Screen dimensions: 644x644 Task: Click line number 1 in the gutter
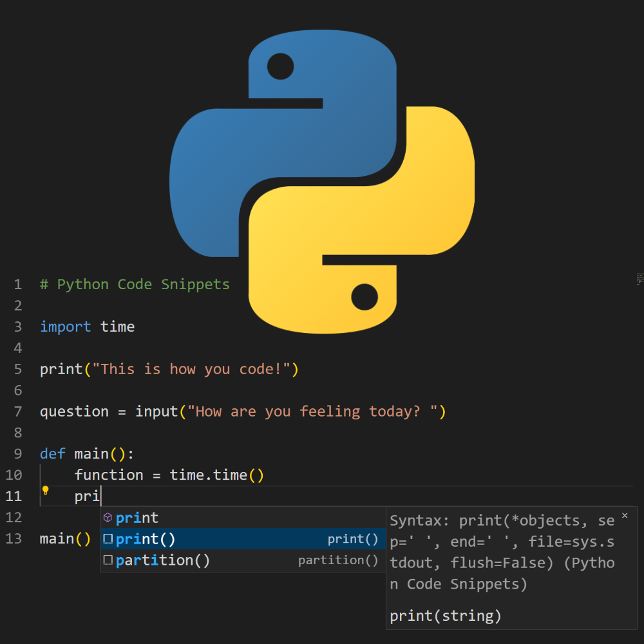[17, 285]
